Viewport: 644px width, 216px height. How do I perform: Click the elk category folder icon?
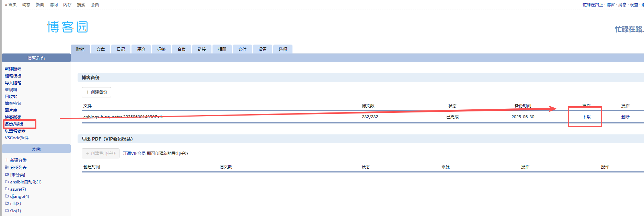click(x=7, y=203)
